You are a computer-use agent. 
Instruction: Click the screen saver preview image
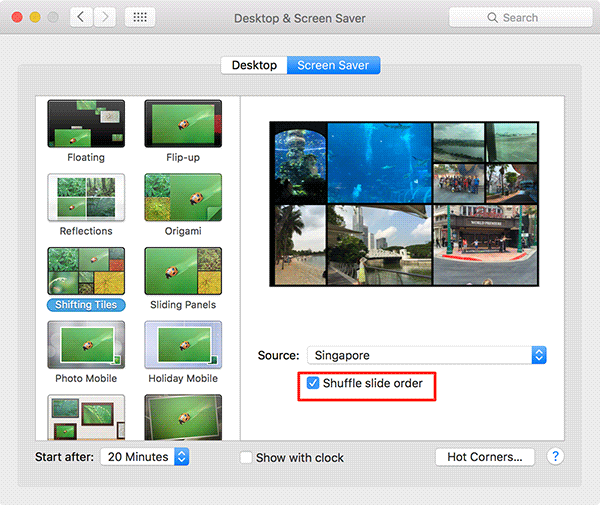click(404, 204)
